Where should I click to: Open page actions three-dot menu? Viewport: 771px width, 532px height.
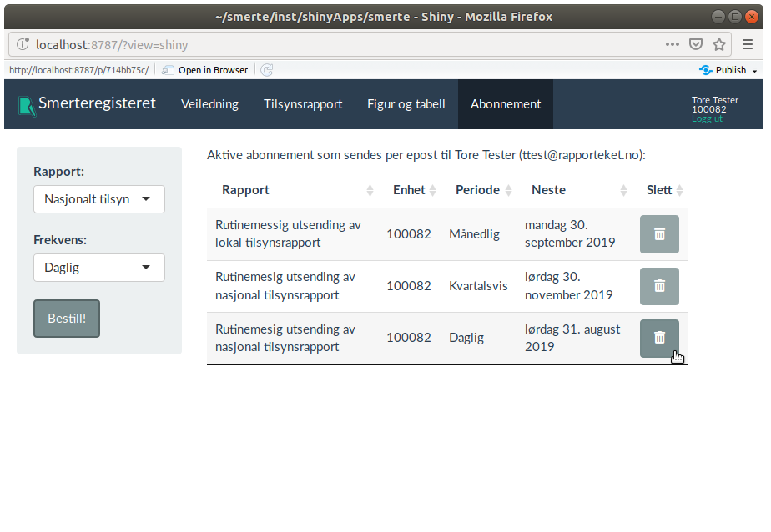[x=673, y=45]
